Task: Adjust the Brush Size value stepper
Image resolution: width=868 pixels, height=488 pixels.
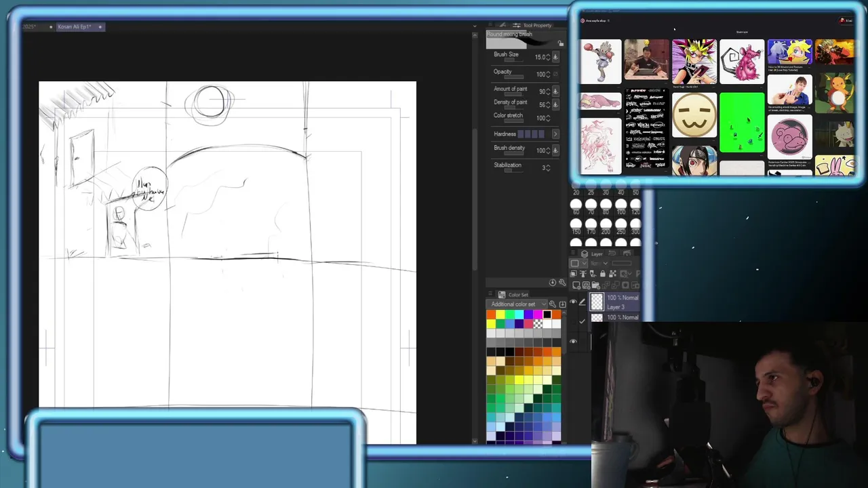Action: tap(548, 57)
